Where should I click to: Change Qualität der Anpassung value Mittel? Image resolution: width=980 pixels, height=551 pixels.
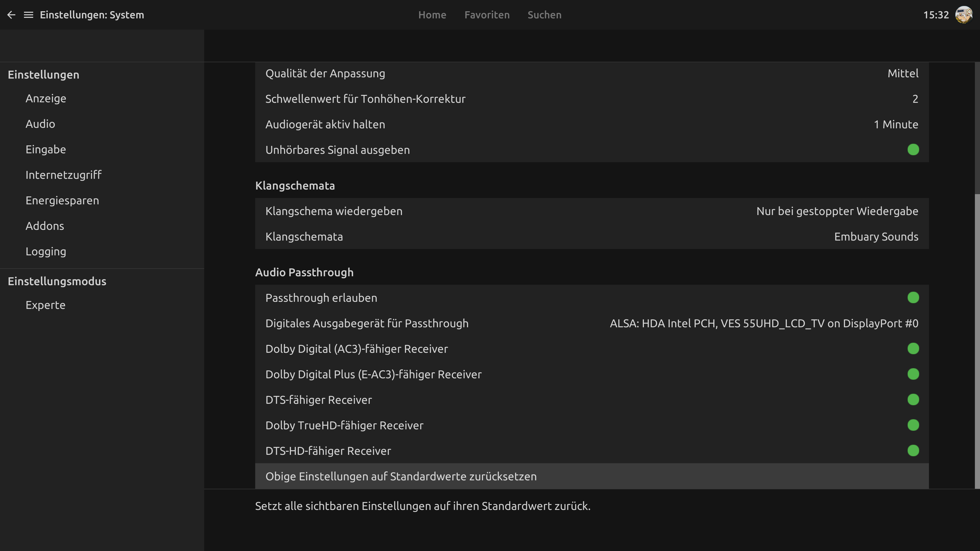pos(592,73)
